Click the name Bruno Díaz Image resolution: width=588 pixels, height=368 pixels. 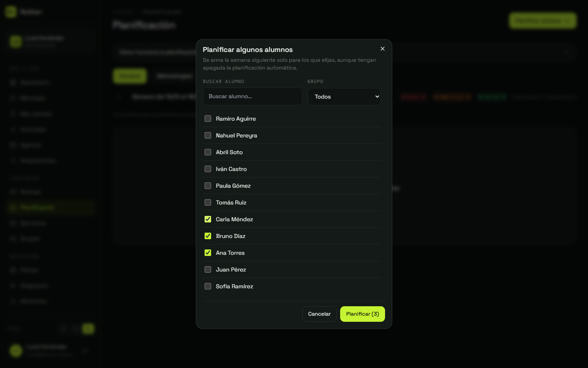click(231, 236)
